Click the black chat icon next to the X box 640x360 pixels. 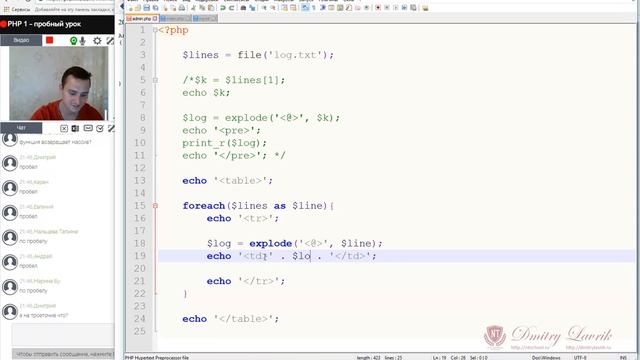75,128
